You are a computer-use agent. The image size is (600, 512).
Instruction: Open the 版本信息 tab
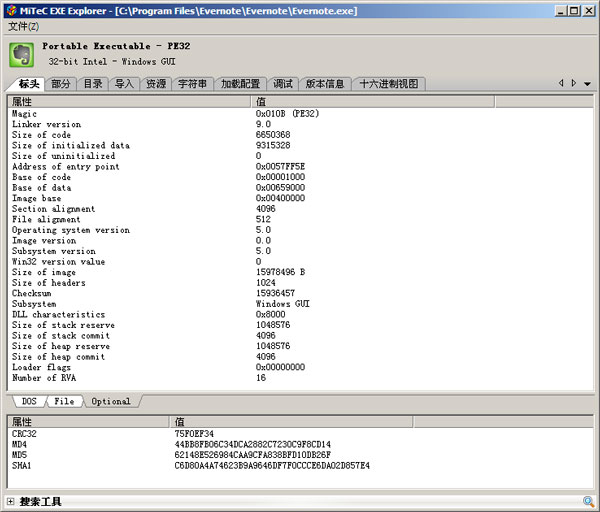[324, 84]
